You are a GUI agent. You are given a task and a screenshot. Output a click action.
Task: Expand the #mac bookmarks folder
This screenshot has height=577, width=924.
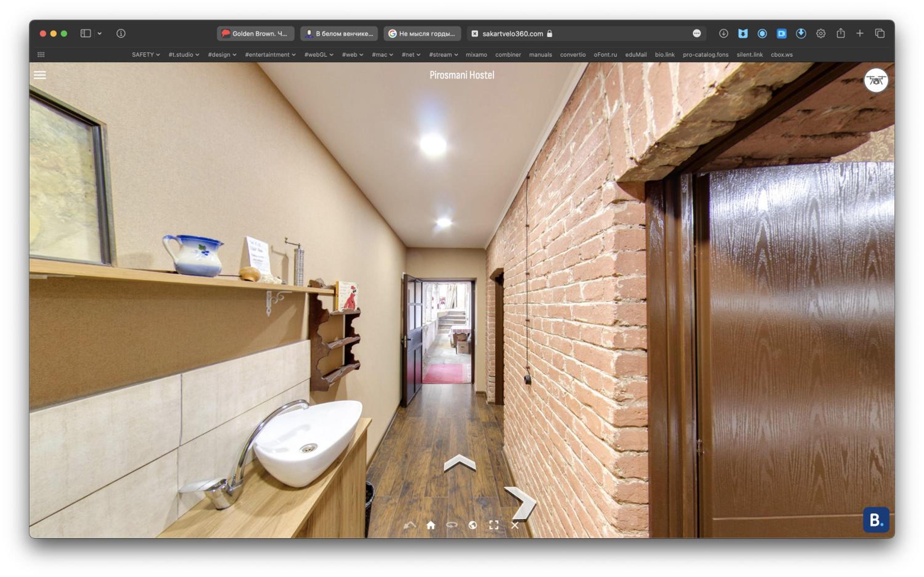(x=383, y=55)
